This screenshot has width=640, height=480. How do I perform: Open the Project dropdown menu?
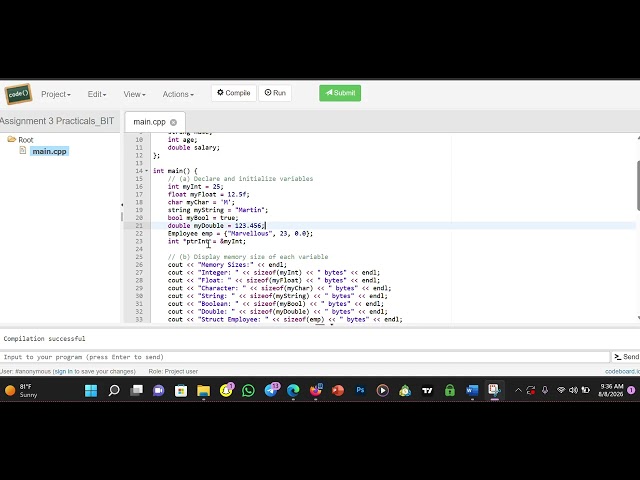(x=56, y=94)
